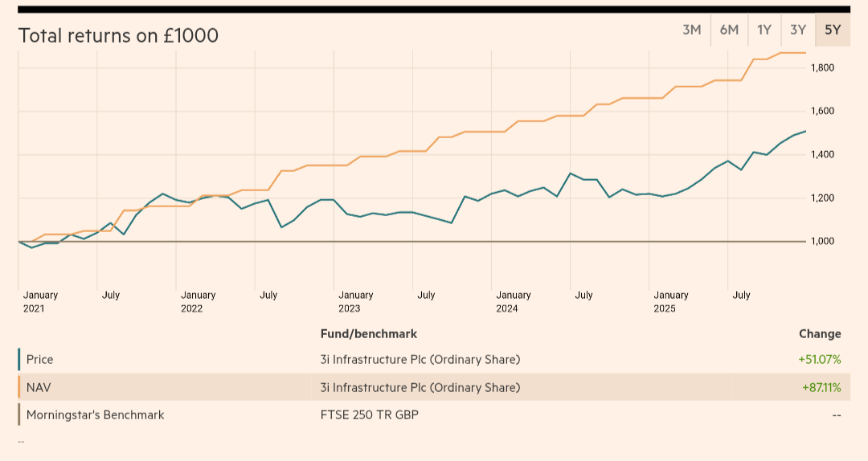This screenshot has width=868, height=461.
Task: Click the orange NAV color marker
Action: pos(18,387)
